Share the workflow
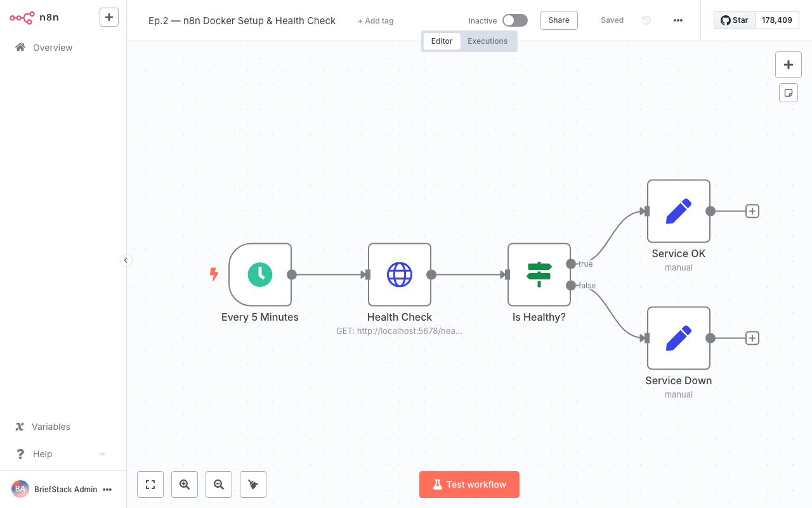Image resolution: width=812 pixels, height=508 pixels. [559, 20]
